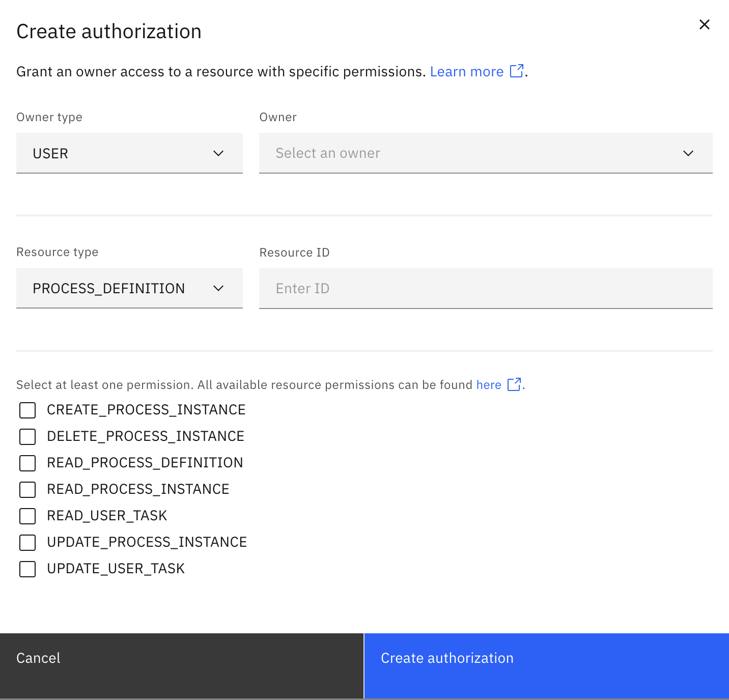Open the Learn more link
This screenshot has width=729, height=700.
(x=466, y=72)
